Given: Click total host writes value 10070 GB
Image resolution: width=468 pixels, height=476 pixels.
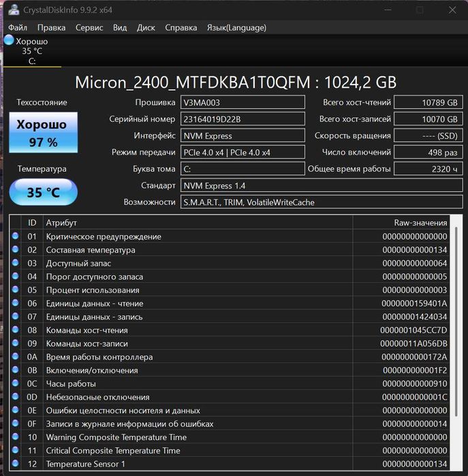Looking at the screenshot, I should point(428,119).
